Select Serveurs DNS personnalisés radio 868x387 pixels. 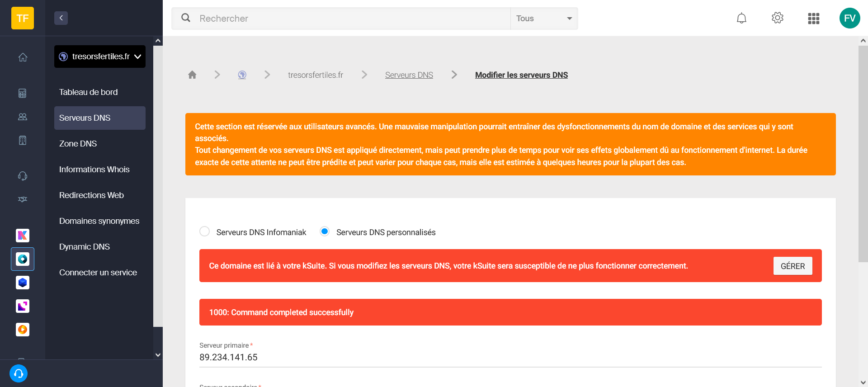(325, 231)
